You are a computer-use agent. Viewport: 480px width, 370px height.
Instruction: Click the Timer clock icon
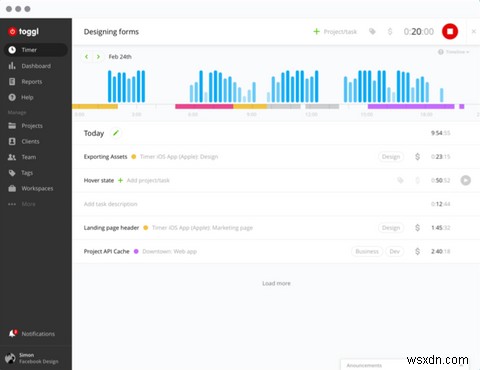pyautogui.click(x=12, y=50)
